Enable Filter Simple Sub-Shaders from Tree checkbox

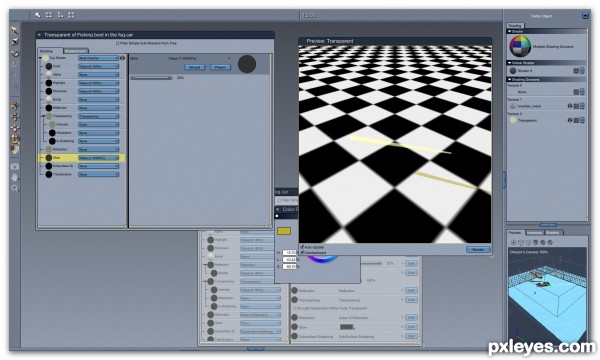117,43
